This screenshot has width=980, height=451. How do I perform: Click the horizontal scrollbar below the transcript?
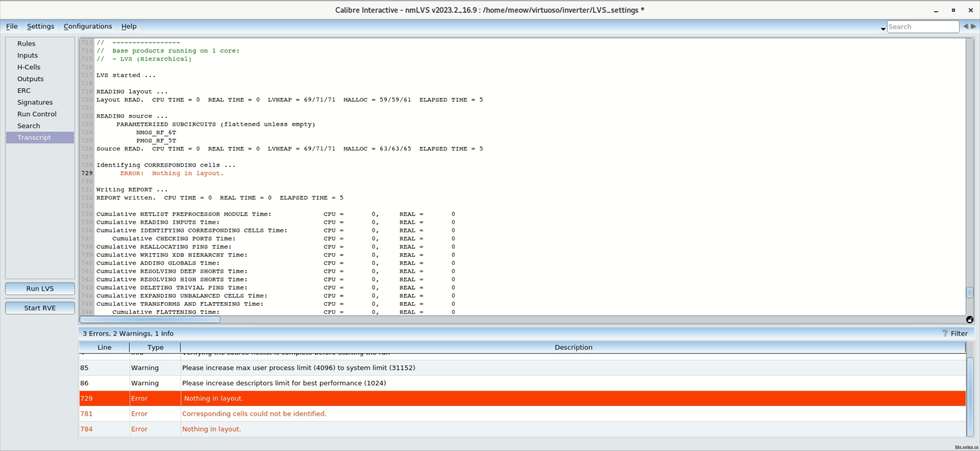click(149, 320)
